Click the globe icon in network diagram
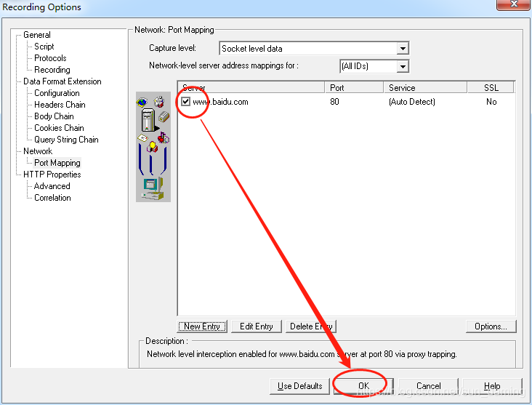The height and width of the screenshot is (405, 532). pyautogui.click(x=142, y=102)
